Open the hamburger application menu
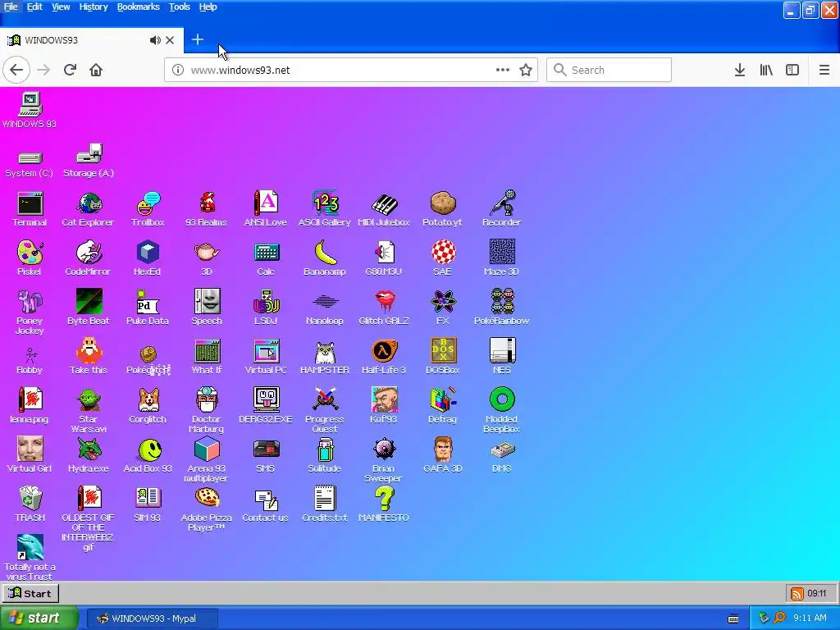This screenshot has width=840, height=630. (824, 70)
